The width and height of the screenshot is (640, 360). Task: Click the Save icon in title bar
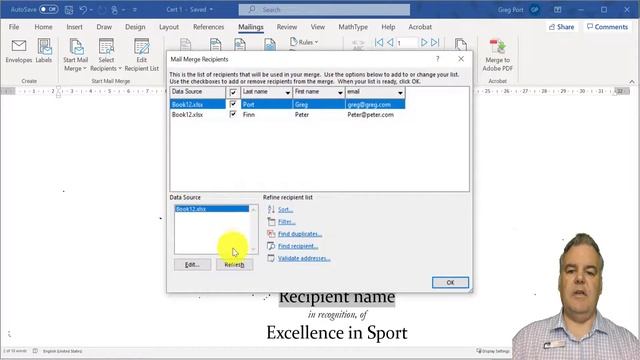click(69, 9)
